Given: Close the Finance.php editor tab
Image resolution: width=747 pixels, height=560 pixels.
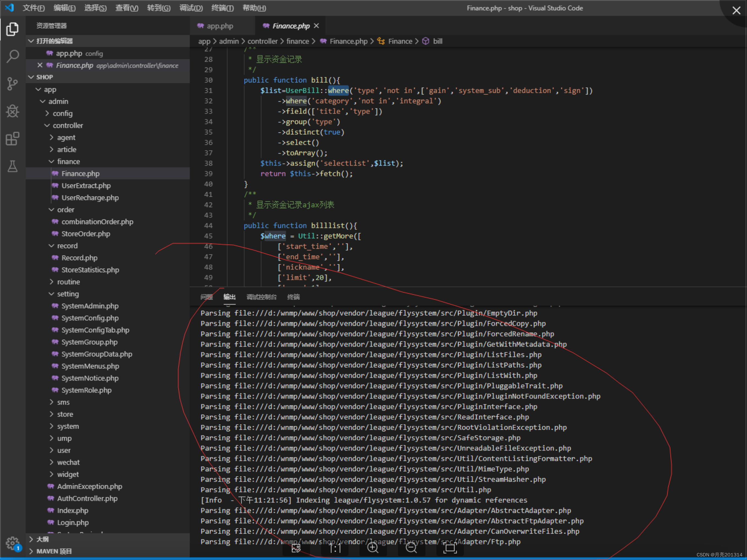Looking at the screenshot, I should (x=316, y=26).
